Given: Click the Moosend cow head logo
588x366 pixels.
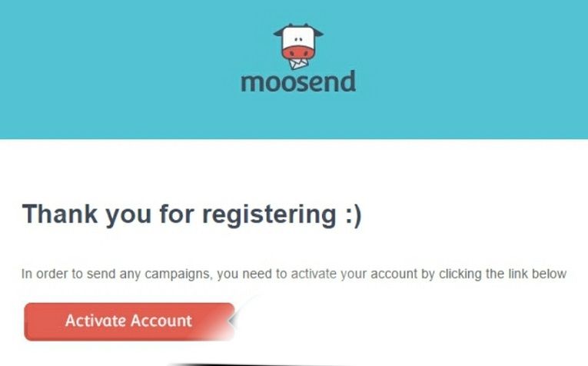Looking at the screenshot, I should click(298, 46).
